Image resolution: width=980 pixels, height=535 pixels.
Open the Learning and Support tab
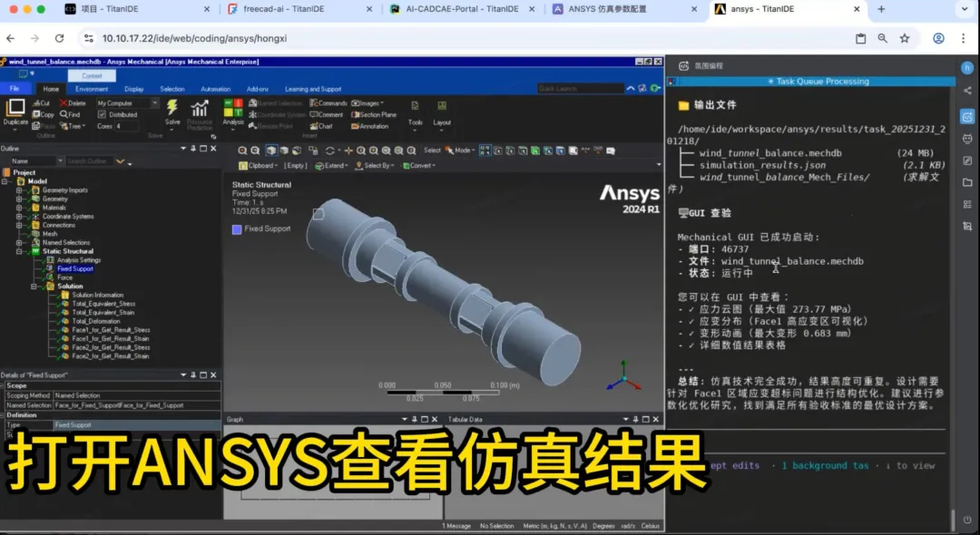[312, 89]
